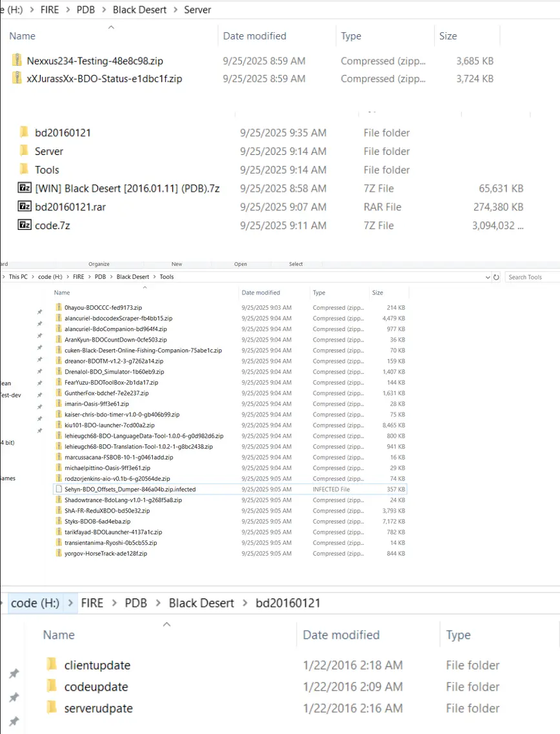Open xXJurassXx-BDO-Status-e1dbc1f.zip archive icon
Image resolution: width=560 pixels, height=734 pixels.
coord(17,77)
